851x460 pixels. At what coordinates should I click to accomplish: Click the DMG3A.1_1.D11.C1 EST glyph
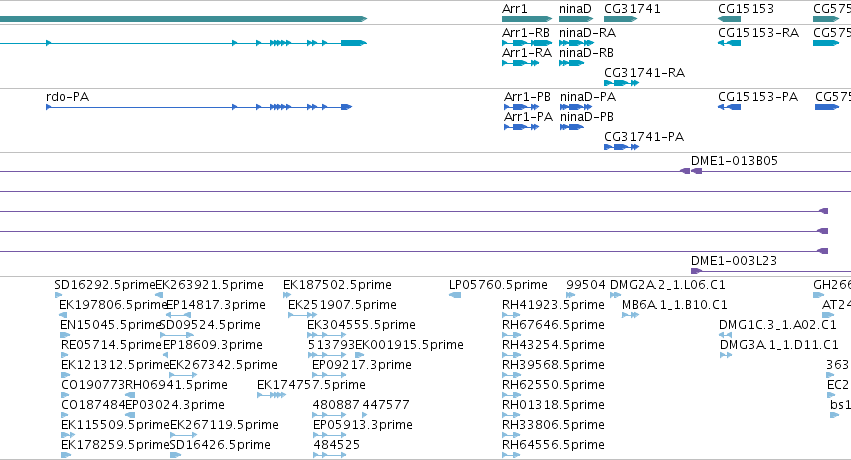click(726, 355)
